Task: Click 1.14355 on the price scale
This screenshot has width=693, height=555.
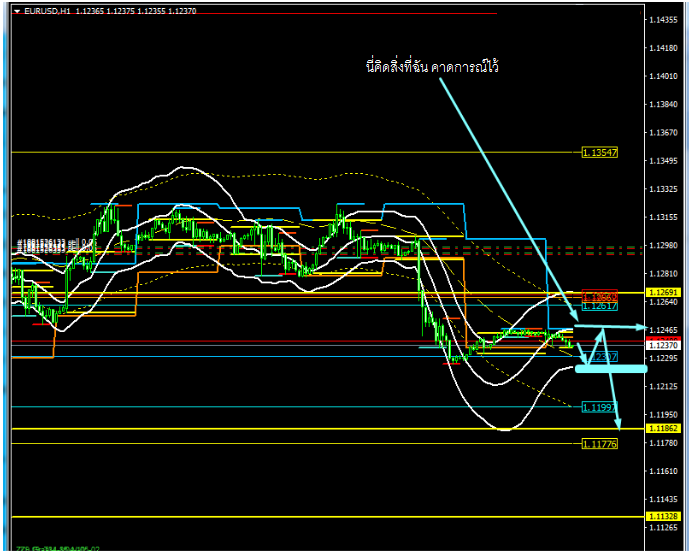Action: click(x=663, y=20)
